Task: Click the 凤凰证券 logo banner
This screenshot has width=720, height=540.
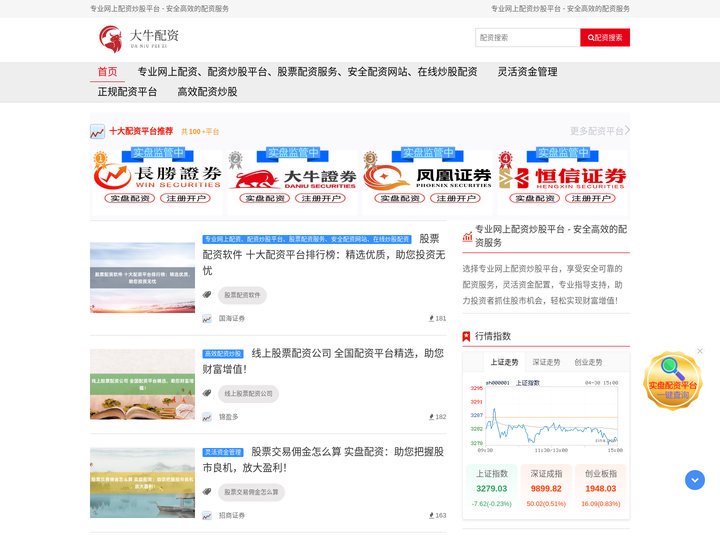Action: click(x=428, y=177)
